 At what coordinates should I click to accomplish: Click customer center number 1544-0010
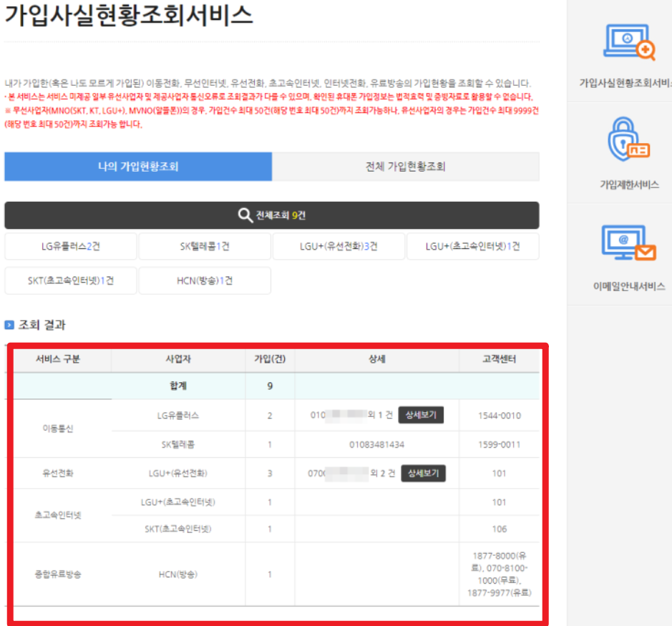coord(500,415)
